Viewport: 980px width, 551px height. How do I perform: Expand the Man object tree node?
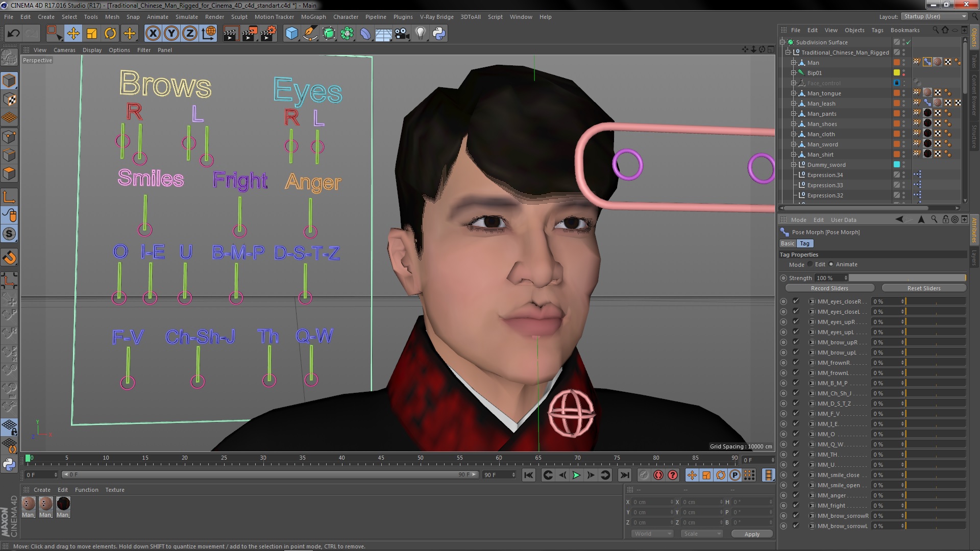[794, 63]
